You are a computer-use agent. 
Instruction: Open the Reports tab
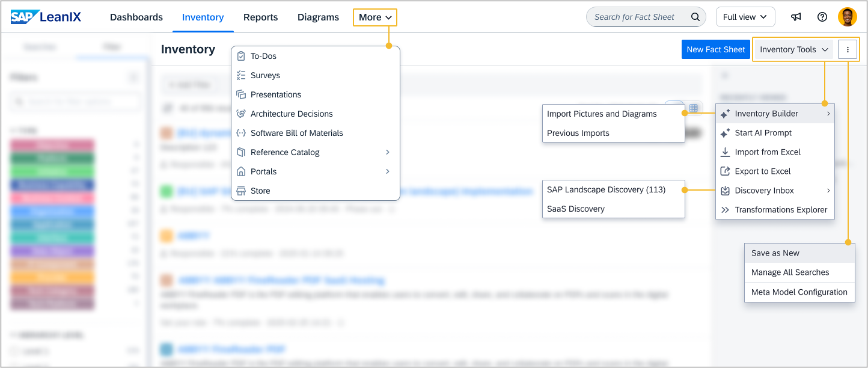(x=261, y=17)
